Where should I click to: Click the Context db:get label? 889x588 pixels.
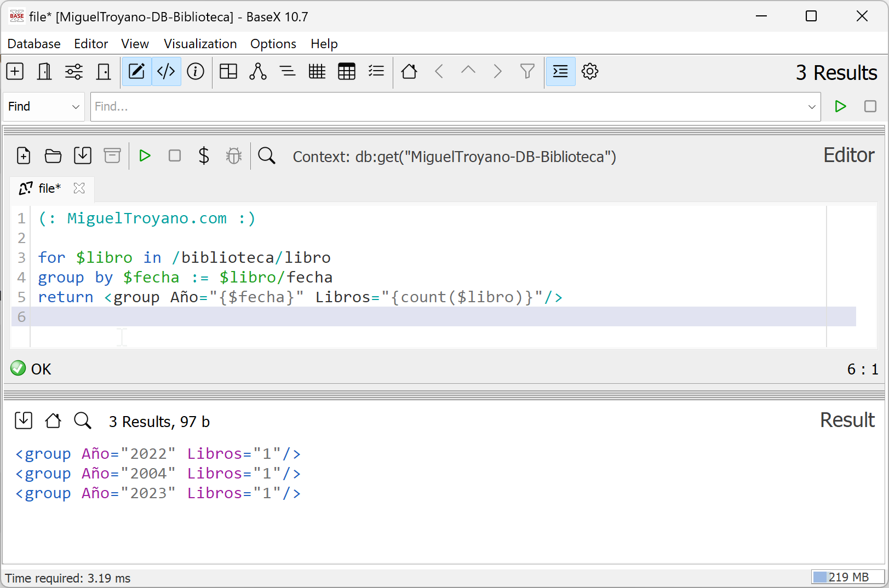tap(454, 157)
